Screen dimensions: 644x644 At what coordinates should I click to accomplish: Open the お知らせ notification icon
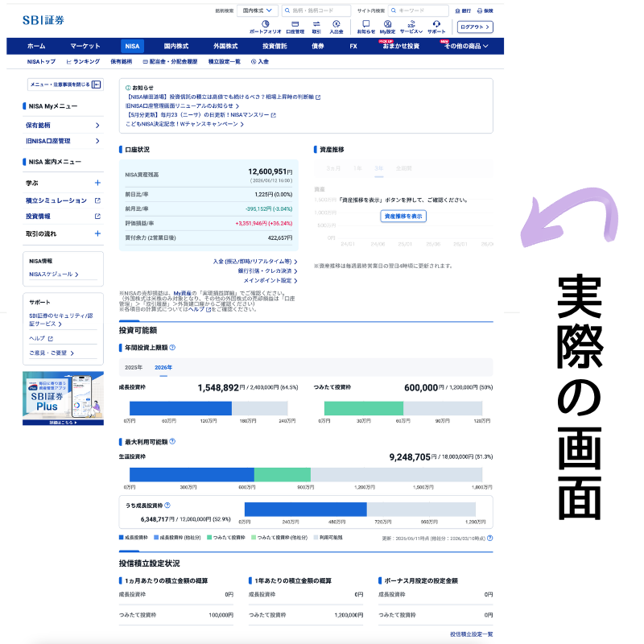pyautogui.click(x=366, y=27)
